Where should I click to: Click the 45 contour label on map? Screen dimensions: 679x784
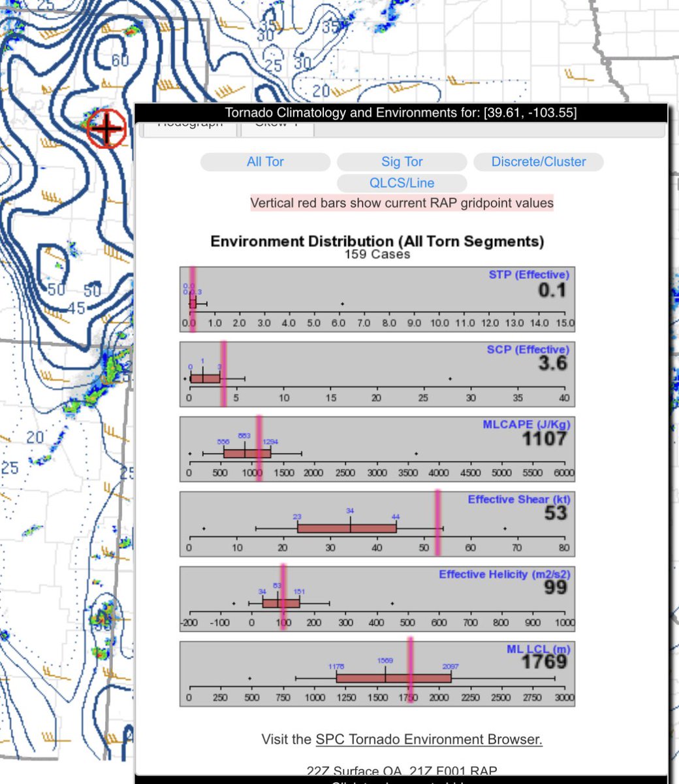click(76, 307)
